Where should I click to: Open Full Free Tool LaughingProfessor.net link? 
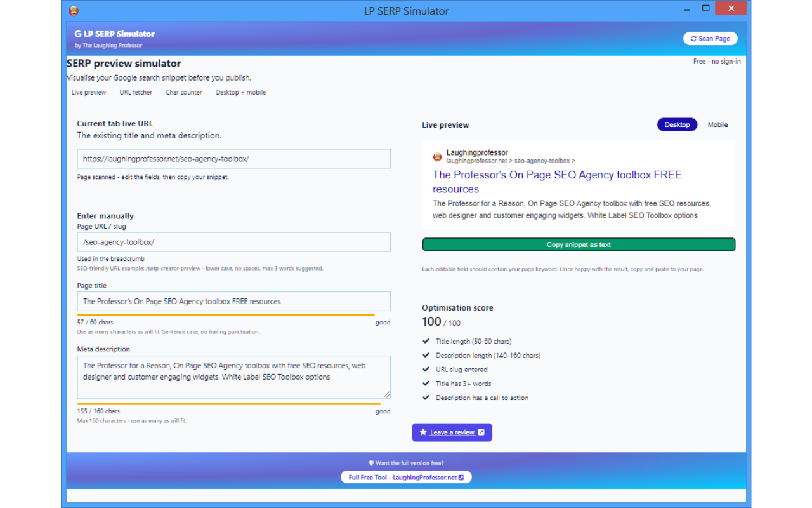click(x=406, y=478)
